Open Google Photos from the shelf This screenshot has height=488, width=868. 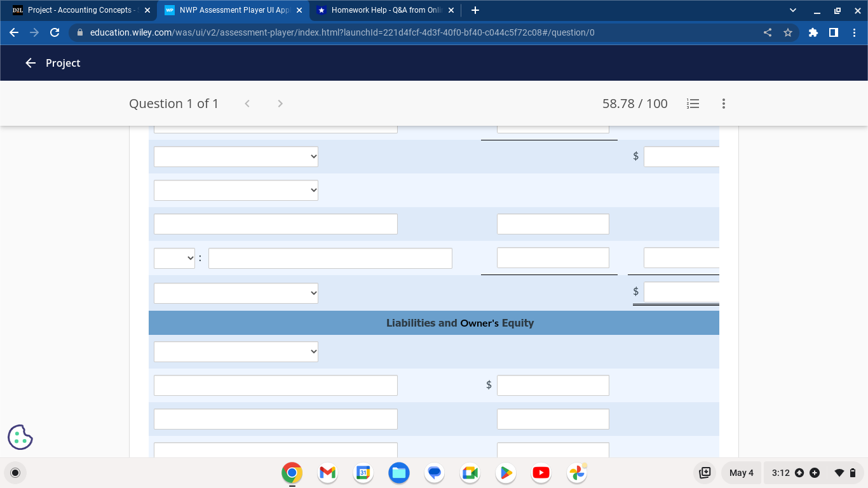pyautogui.click(x=577, y=473)
